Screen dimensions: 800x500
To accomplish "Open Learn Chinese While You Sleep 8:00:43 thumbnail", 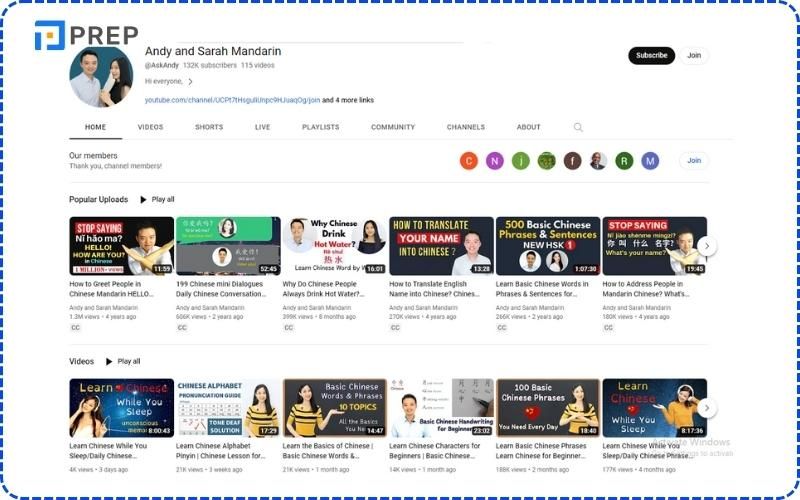I will pos(121,408).
